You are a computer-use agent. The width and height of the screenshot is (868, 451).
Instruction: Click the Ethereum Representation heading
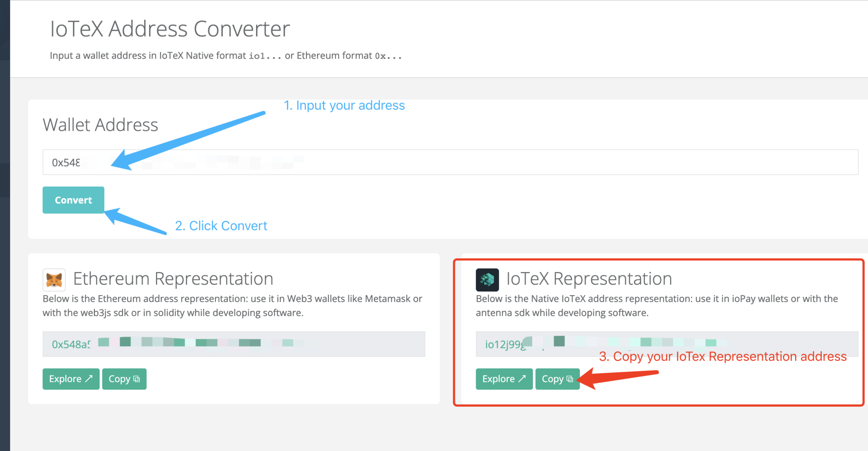point(173,279)
